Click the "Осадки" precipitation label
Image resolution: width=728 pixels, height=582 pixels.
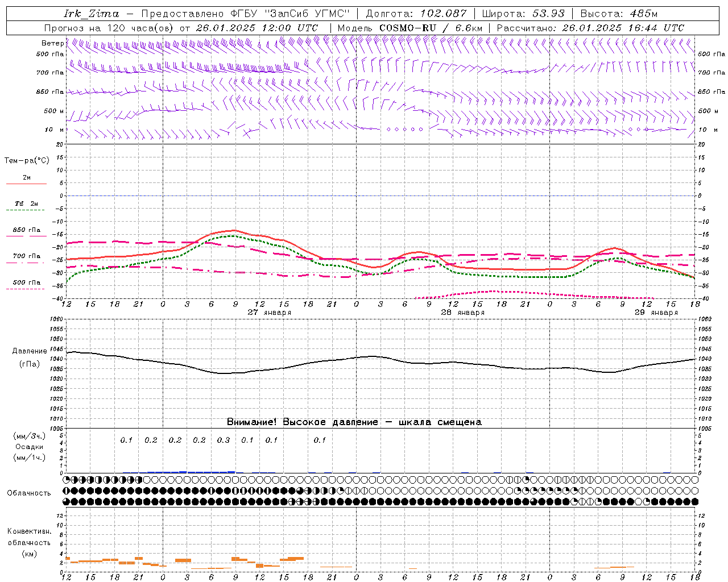point(30,447)
